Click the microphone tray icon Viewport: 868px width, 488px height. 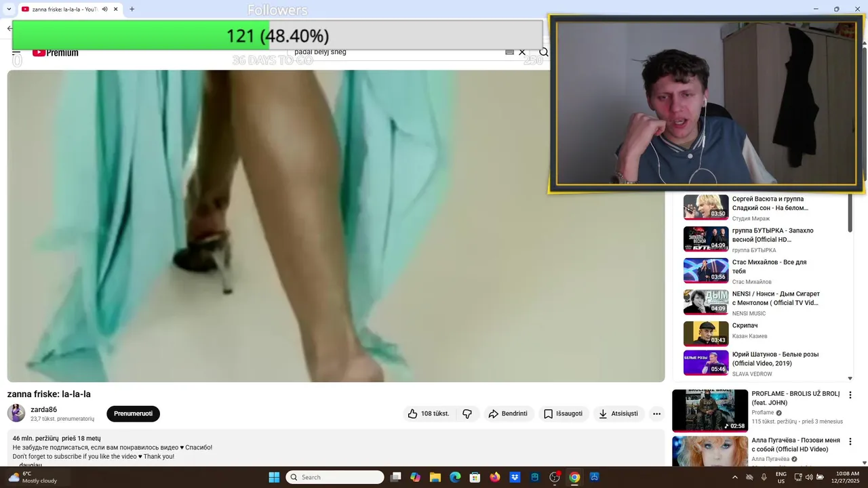click(764, 477)
